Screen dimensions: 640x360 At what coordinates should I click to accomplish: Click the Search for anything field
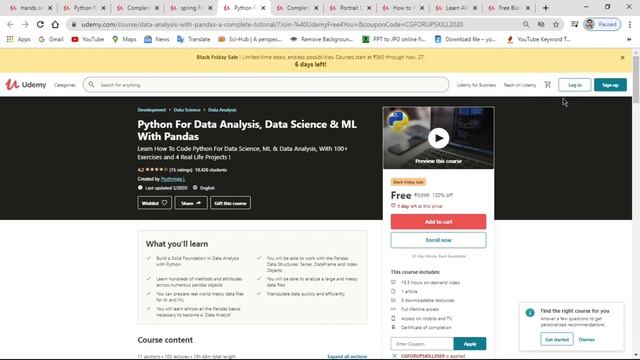266,85
